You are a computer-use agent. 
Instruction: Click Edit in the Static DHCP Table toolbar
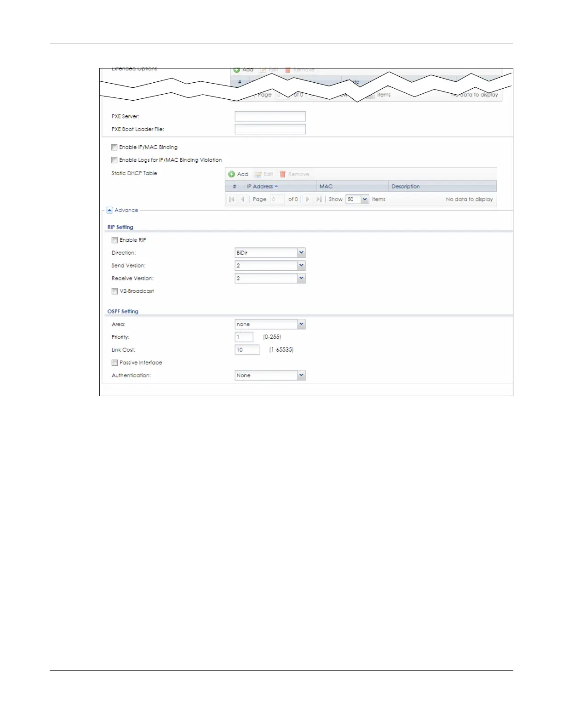coord(264,174)
